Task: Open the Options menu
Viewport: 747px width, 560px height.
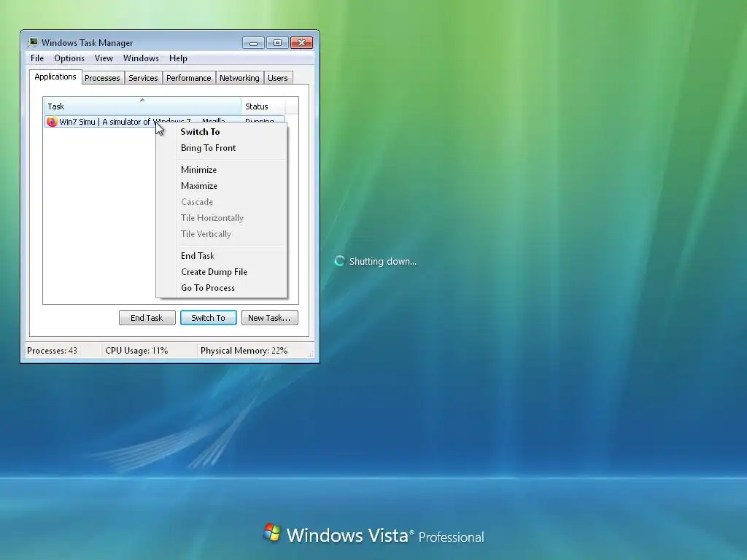Action: tap(69, 58)
